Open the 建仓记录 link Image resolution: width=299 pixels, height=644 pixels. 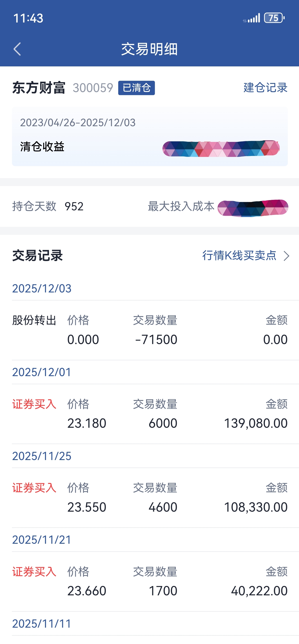coord(265,88)
